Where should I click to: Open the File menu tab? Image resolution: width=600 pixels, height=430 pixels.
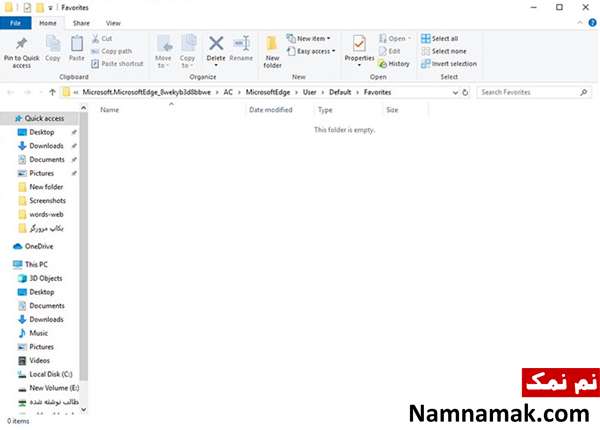pos(15,23)
